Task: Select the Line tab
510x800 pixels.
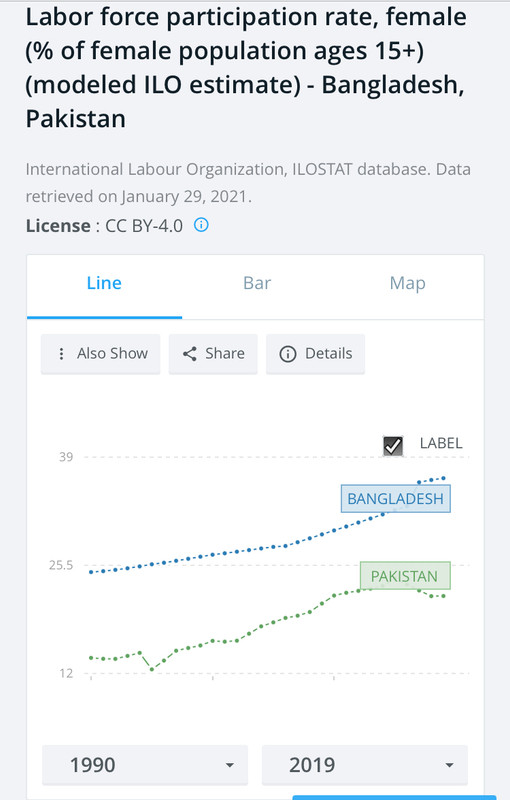Action: tap(104, 283)
